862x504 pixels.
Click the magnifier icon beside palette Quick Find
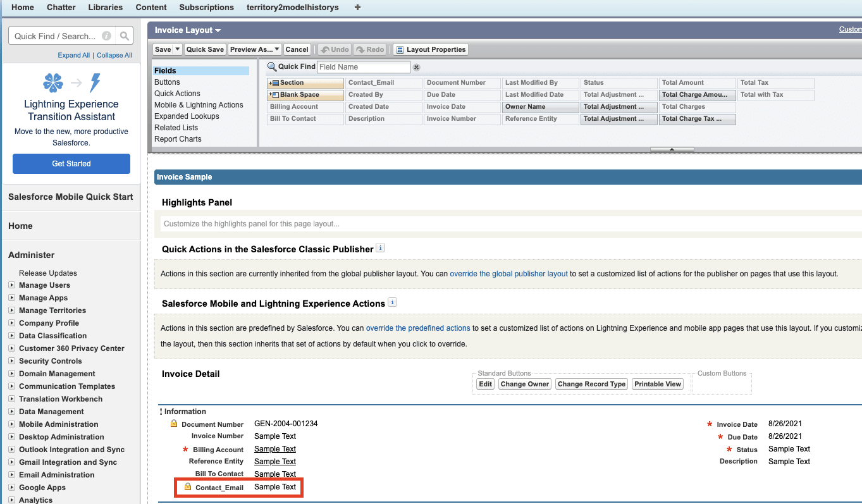coord(272,66)
